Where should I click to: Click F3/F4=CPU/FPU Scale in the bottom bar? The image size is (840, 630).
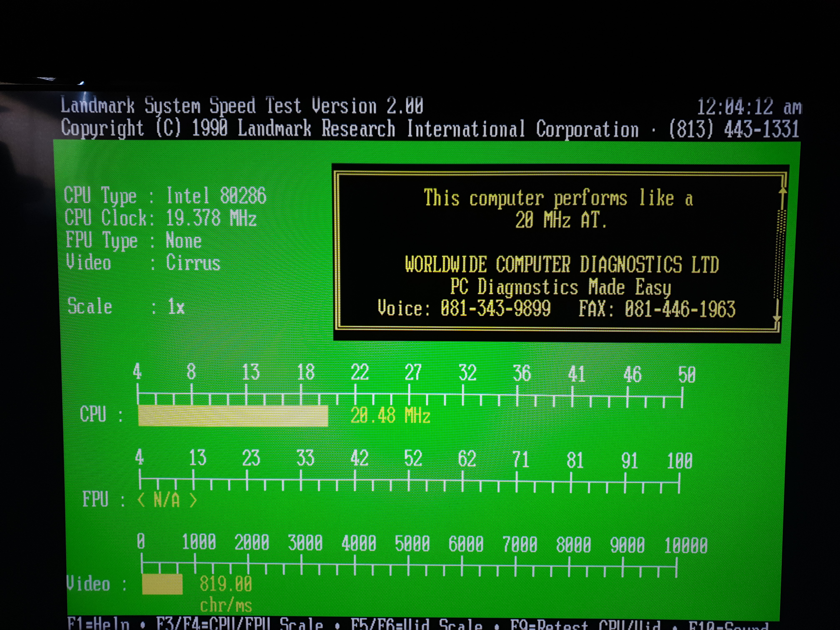240,624
